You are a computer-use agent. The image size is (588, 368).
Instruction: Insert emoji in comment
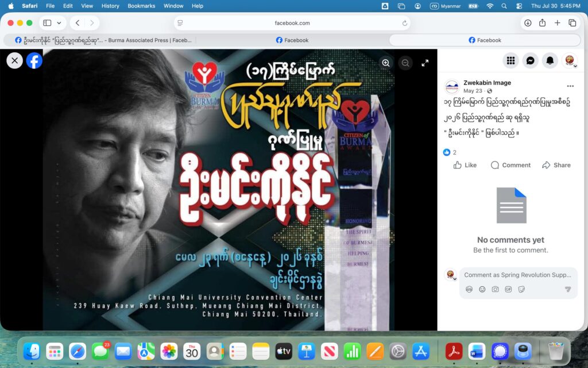pyautogui.click(x=482, y=289)
